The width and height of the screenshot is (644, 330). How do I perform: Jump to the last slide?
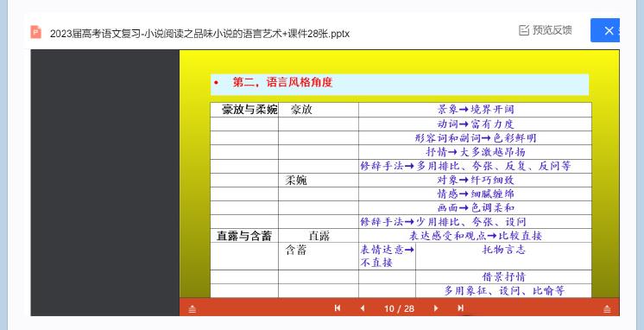(x=460, y=308)
